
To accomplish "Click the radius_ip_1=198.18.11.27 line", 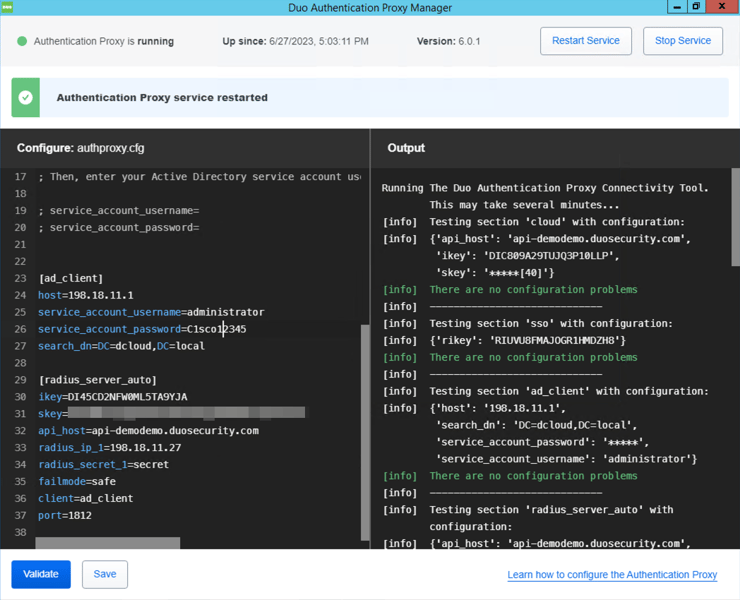I will click(x=109, y=448).
